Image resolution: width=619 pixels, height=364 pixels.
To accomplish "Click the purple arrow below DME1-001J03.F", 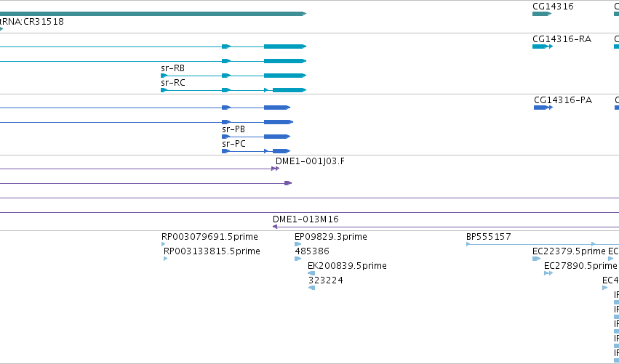I will (288, 183).
